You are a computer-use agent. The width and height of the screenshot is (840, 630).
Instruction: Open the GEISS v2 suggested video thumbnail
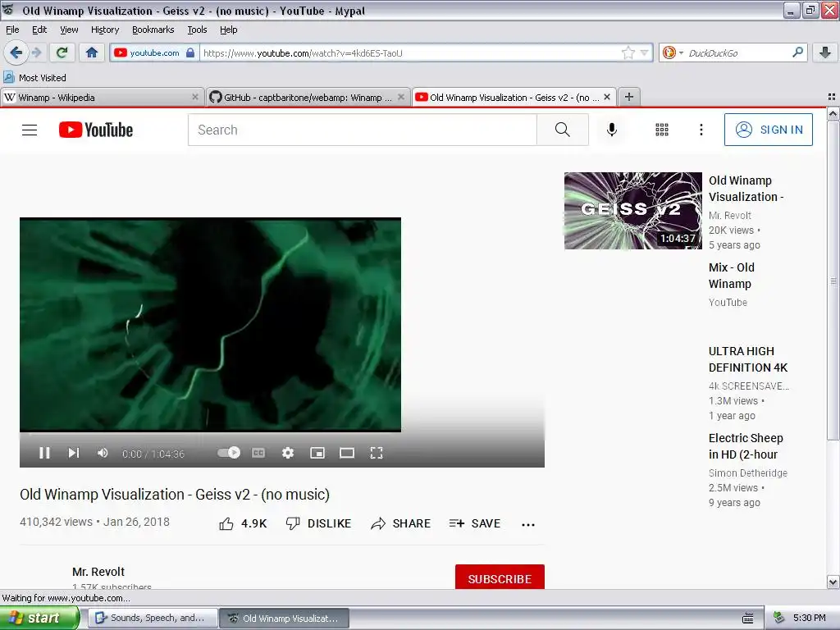pos(632,211)
